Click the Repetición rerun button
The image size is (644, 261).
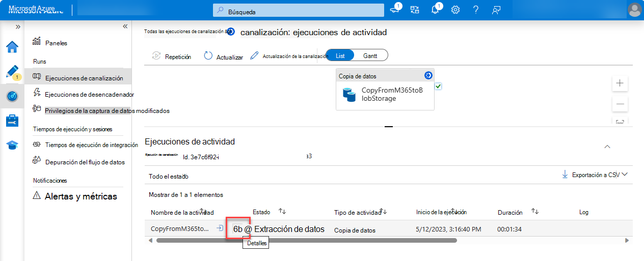[172, 57]
